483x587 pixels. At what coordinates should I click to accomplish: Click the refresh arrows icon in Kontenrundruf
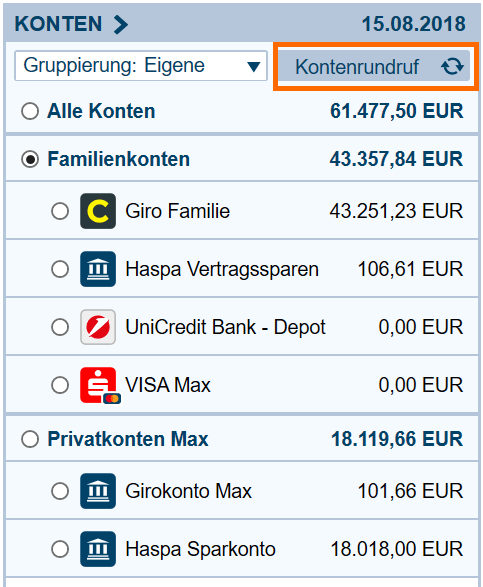click(x=452, y=67)
